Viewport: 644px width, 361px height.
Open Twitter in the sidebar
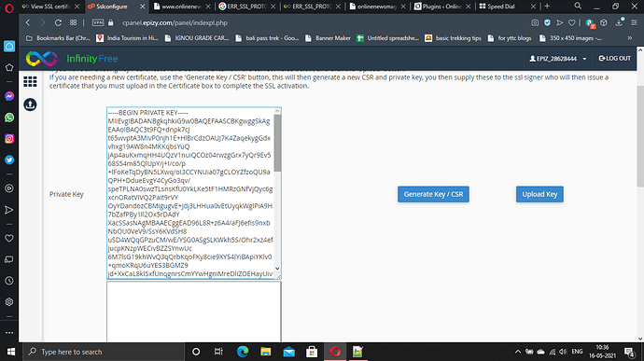coord(9,160)
